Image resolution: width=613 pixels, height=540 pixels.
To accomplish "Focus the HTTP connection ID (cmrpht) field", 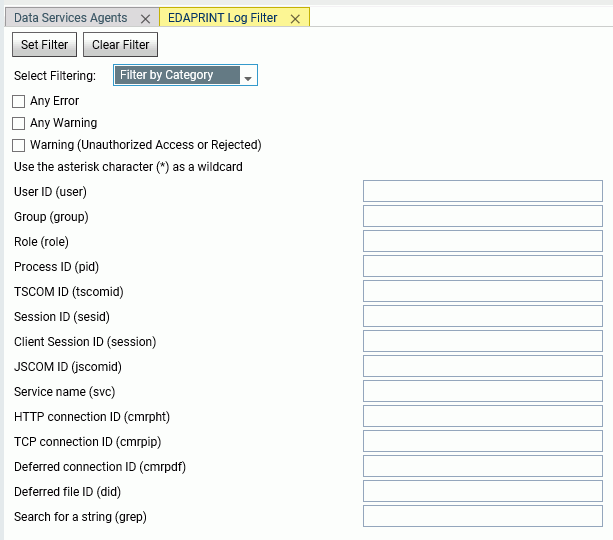I will (483, 416).
